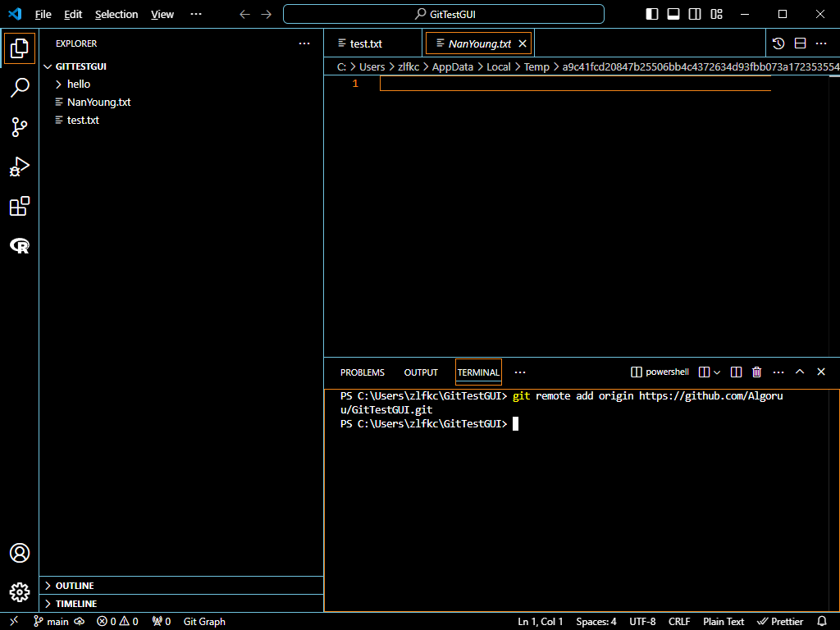
Task: Open errors and warnings count in status bar
Action: pos(117,622)
